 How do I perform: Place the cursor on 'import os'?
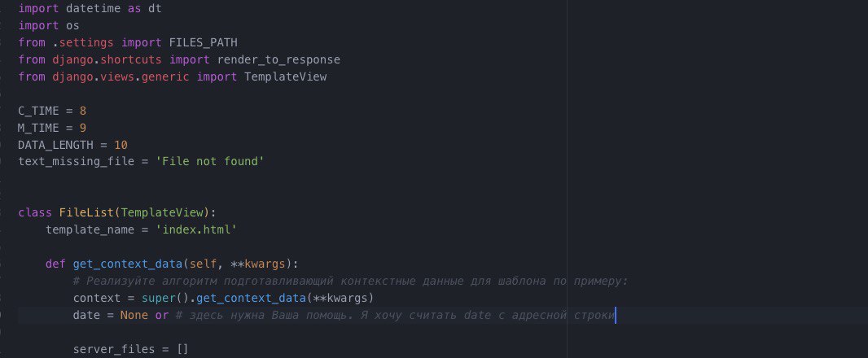click(x=49, y=25)
